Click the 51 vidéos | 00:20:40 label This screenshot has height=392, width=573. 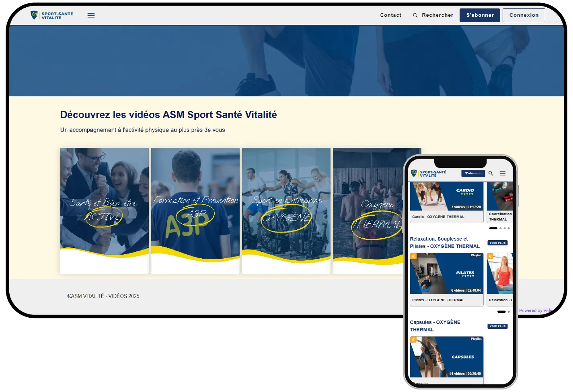(x=465, y=374)
